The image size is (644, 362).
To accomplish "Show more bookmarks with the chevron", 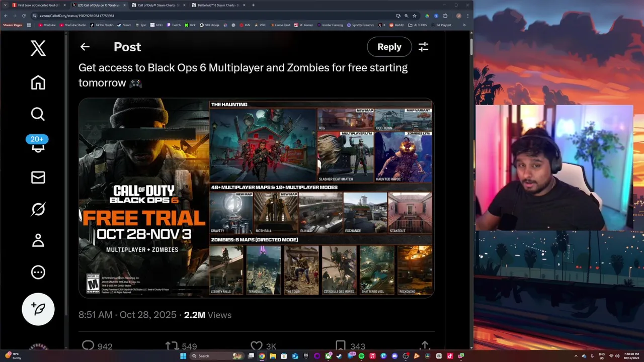I will [464, 25].
